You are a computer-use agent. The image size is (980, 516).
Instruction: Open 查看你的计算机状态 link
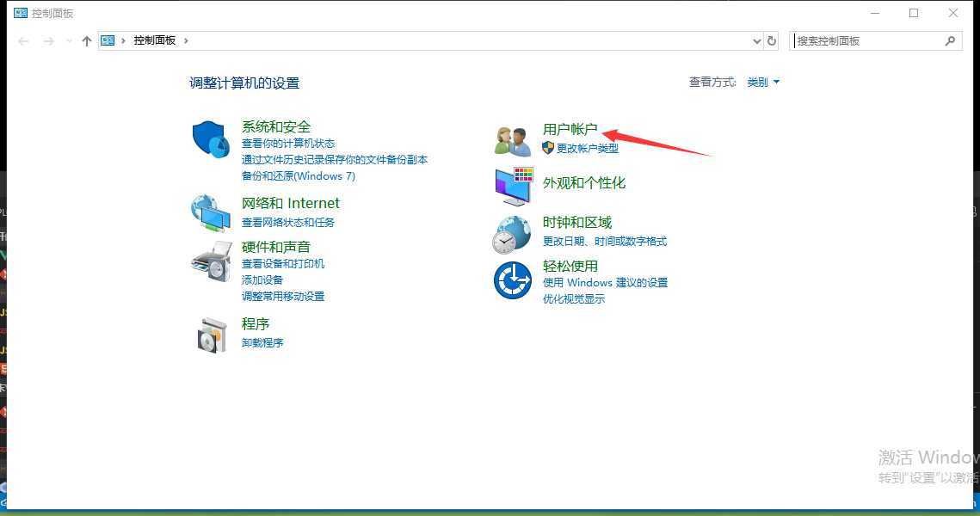[288, 144]
